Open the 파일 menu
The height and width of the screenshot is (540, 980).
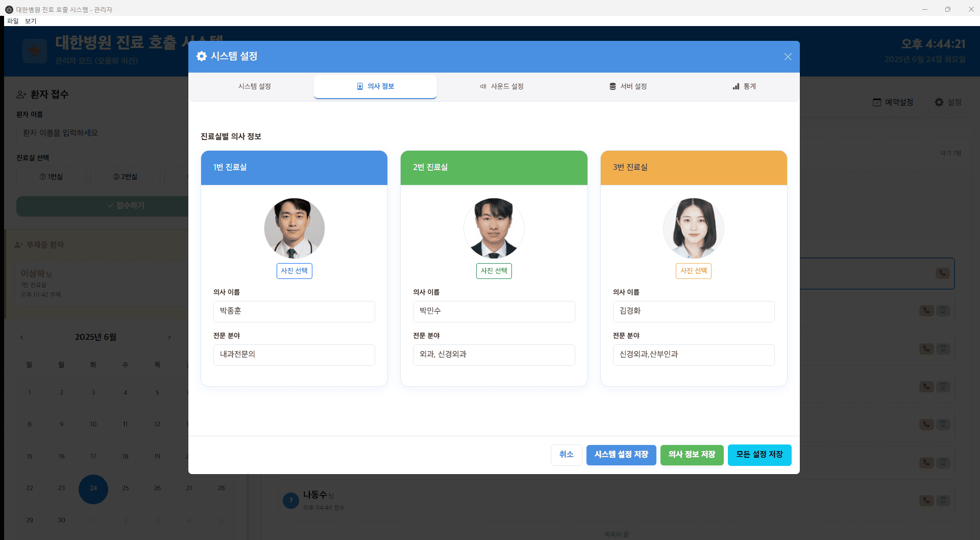tap(13, 21)
